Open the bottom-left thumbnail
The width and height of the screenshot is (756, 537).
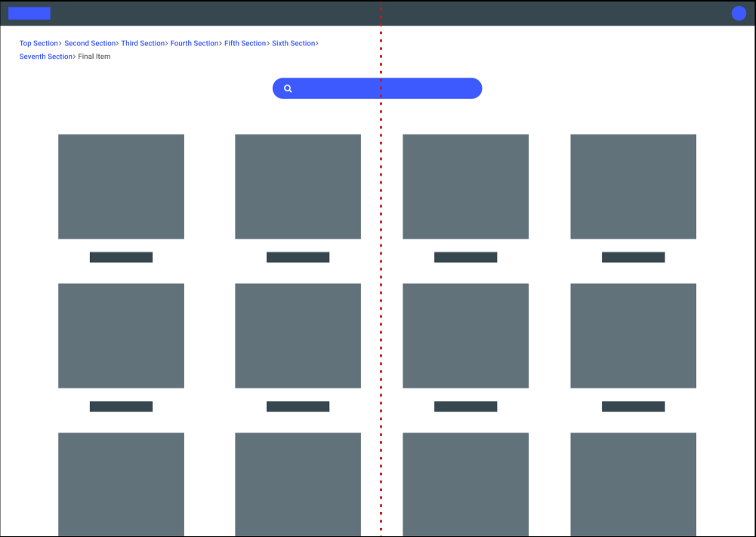[121, 484]
